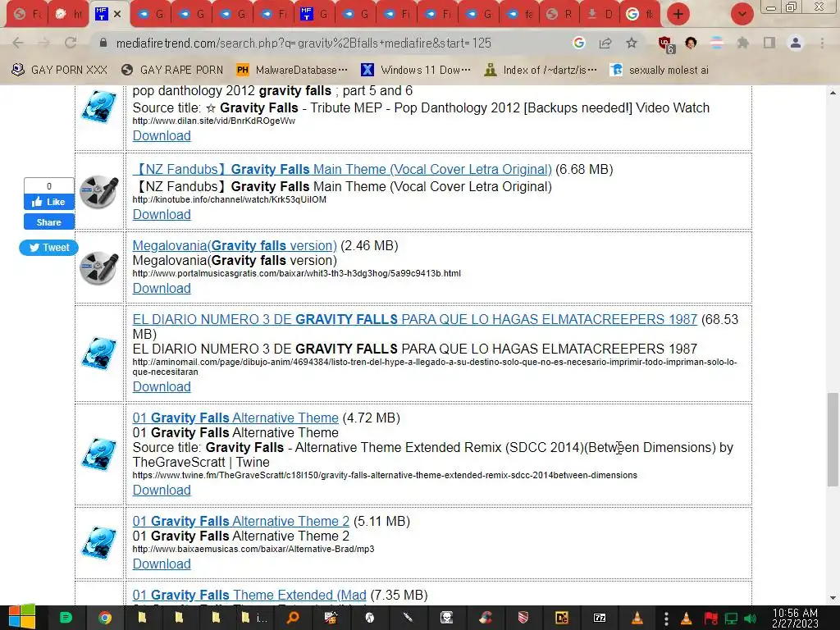This screenshot has width=840, height=630.
Task: Open uBlock Origin extension icon
Action: click(665, 44)
